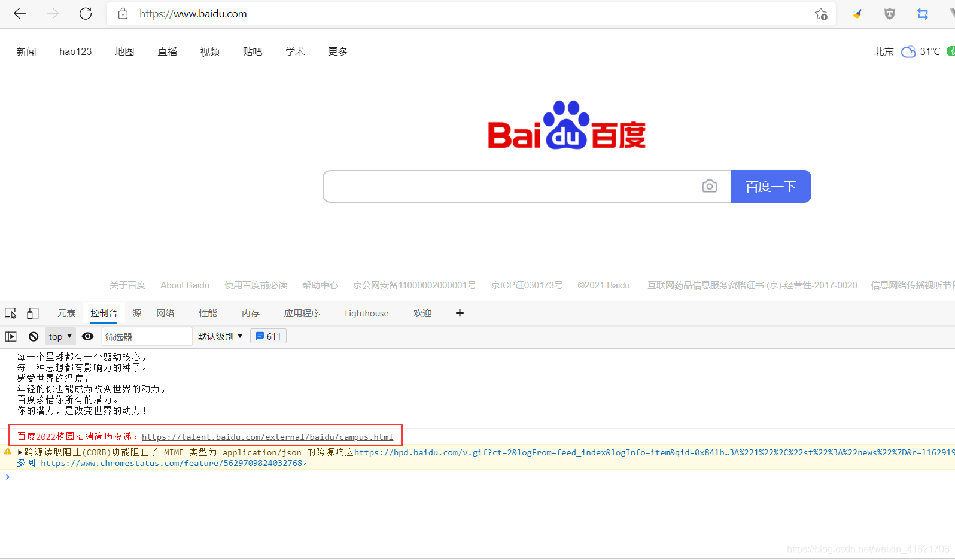Open the 欢迎 tab
This screenshot has width=955, height=560.
pyautogui.click(x=422, y=313)
